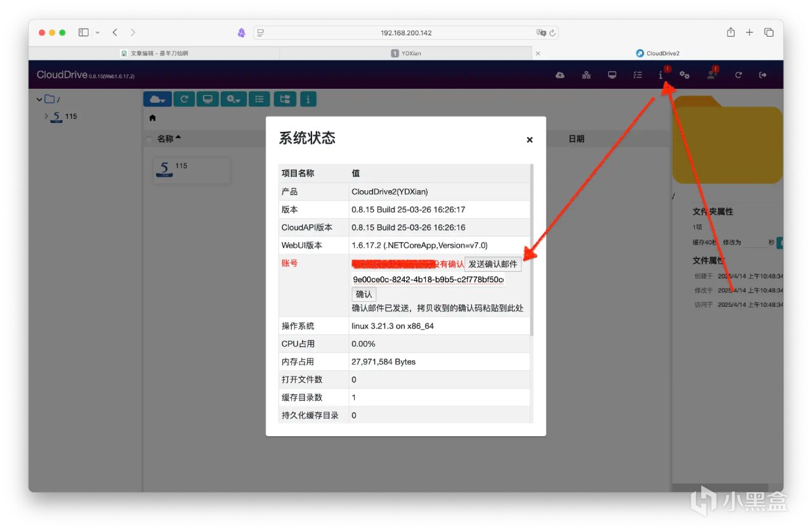The height and width of the screenshot is (530, 812).
Task: Click the user account icon with alert badge
Action: point(712,75)
